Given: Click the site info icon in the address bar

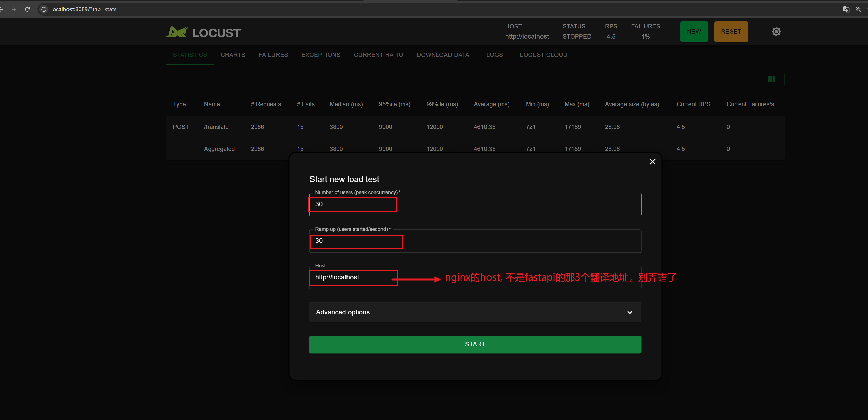Looking at the screenshot, I should pos(44,9).
